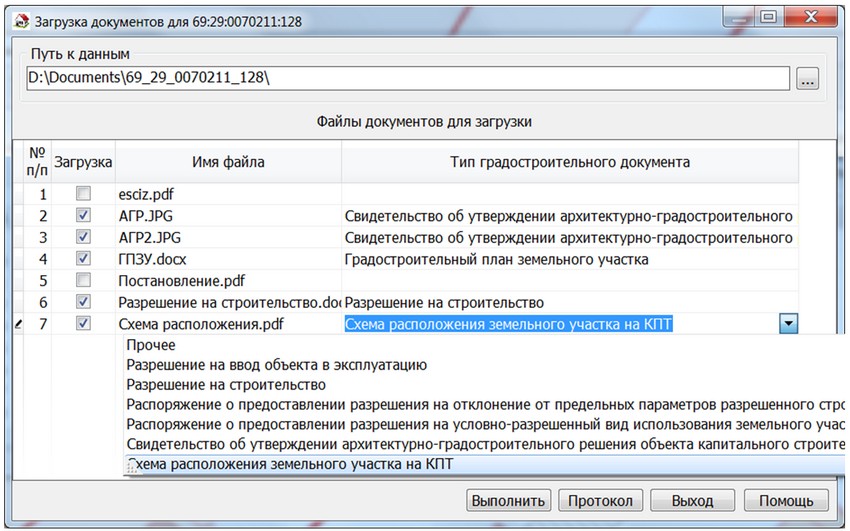This screenshot has height=531, width=850.
Task: Click the browse button next to data path
Action: coord(808,79)
